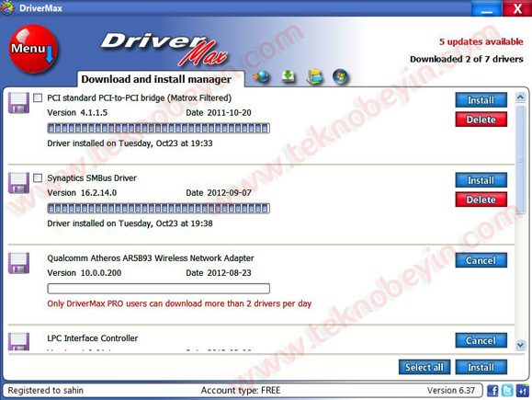This screenshot has width=532, height=400.
Task: Click the PCI bridge download progress bar
Action: (x=158, y=128)
